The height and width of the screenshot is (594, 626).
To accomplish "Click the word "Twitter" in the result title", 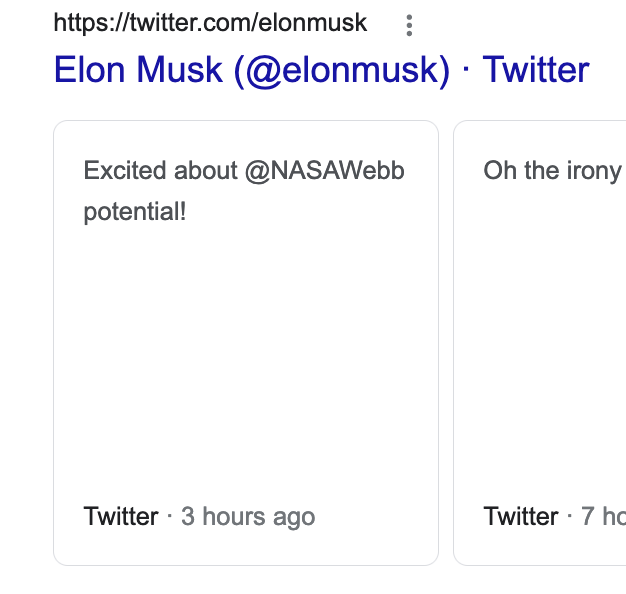I will [536, 70].
